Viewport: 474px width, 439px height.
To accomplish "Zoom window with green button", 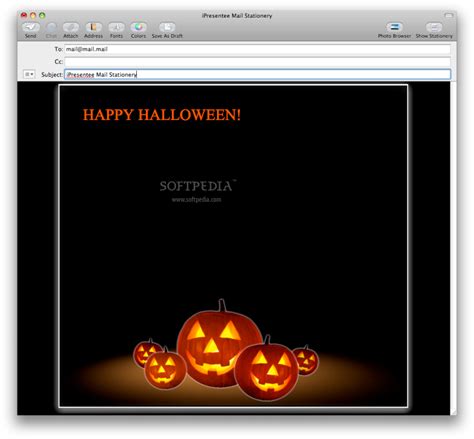I will [x=42, y=15].
